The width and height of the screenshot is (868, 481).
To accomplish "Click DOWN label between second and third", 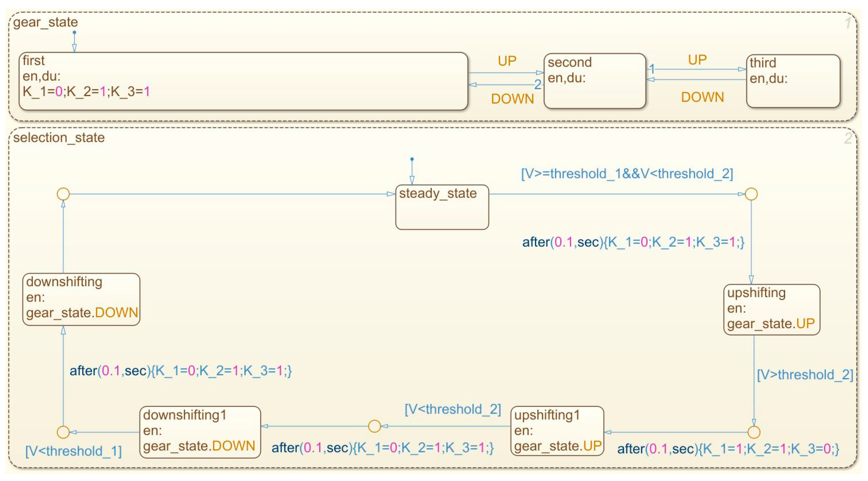I will [702, 97].
